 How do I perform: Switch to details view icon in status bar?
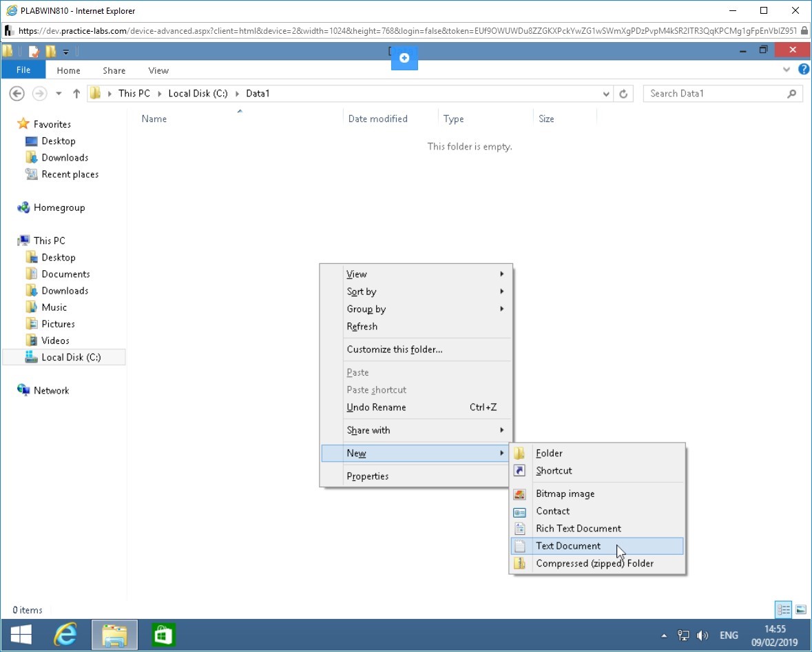tap(783, 609)
